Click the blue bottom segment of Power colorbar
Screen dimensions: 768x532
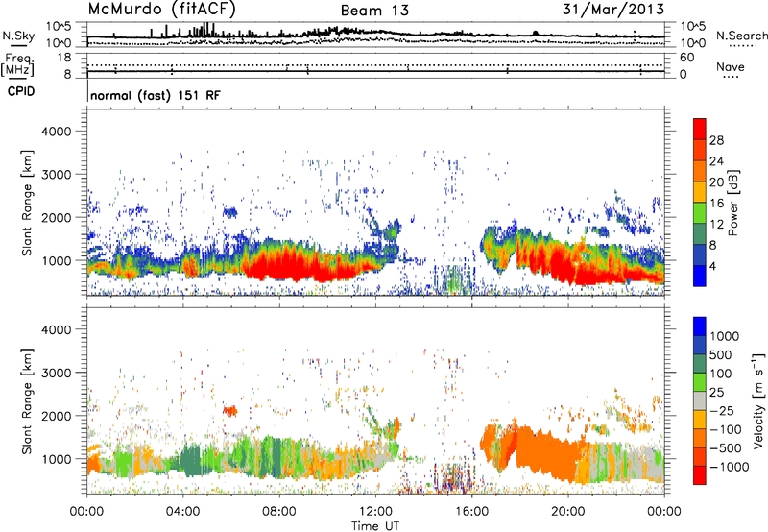coord(700,276)
